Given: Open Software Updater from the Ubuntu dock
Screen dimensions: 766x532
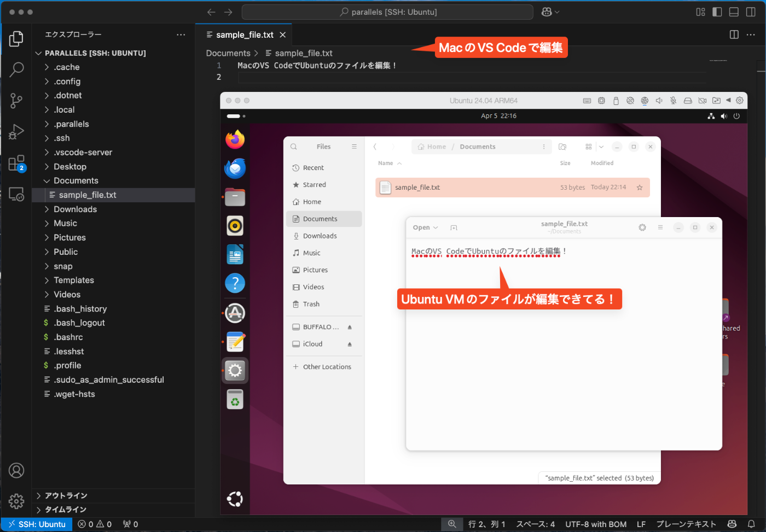Looking at the screenshot, I should point(235,313).
